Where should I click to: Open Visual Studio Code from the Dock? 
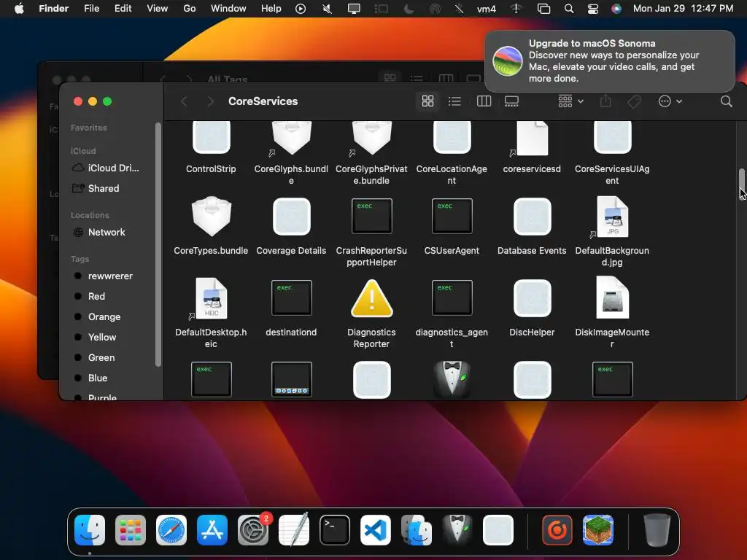pos(376,530)
